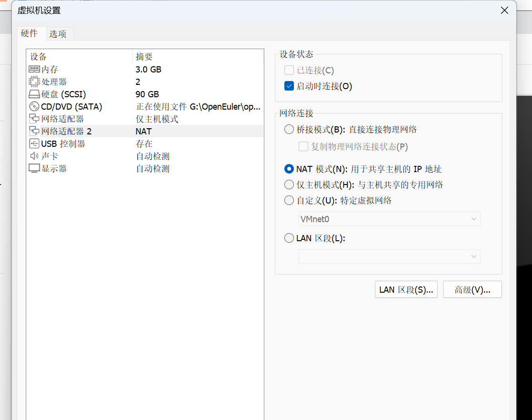This screenshot has width=532, height=420.
Task: Select first 网络适配器 icon (仅主机模式)
Action: 34,119
